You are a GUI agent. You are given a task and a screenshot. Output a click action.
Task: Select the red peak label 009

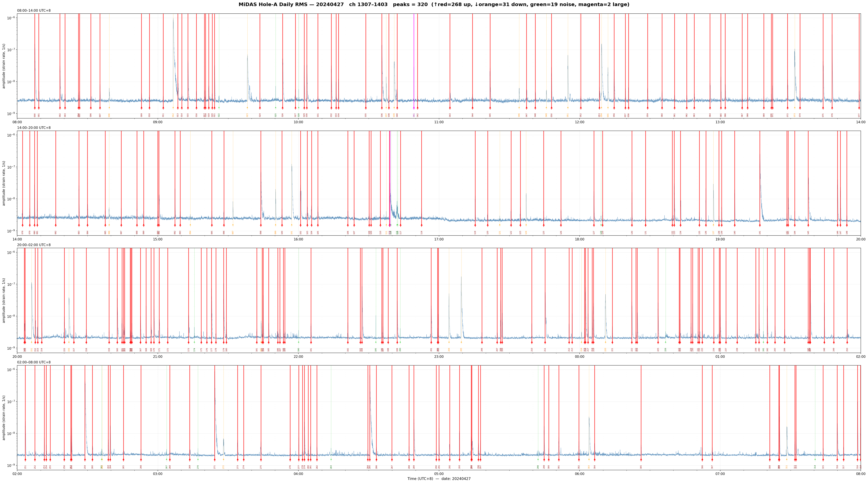click(x=141, y=115)
